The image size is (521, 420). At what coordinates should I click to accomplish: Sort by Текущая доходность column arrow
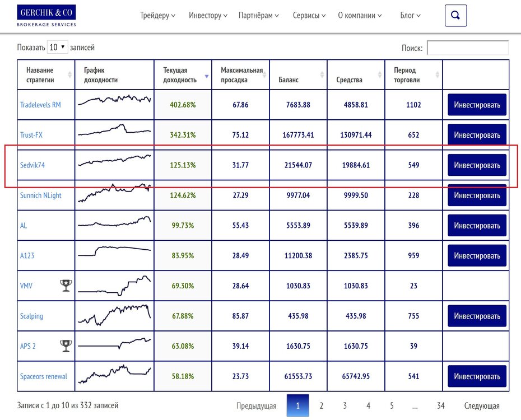tap(207, 77)
